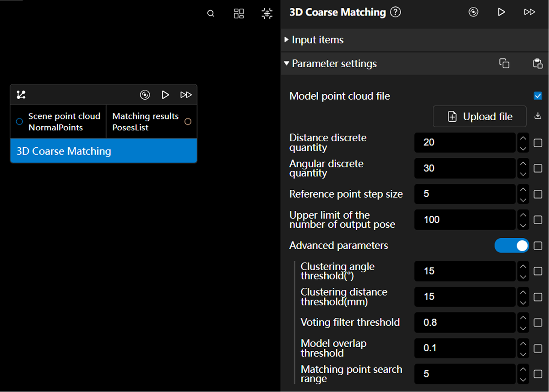
Task: Open help for 3D Coarse Matching
Action: pos(395,12)
